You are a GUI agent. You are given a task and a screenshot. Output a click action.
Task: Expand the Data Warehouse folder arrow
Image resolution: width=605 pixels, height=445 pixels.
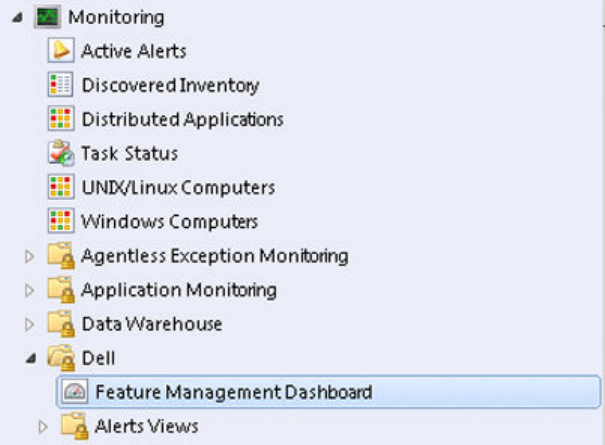(x=29, y=324)
